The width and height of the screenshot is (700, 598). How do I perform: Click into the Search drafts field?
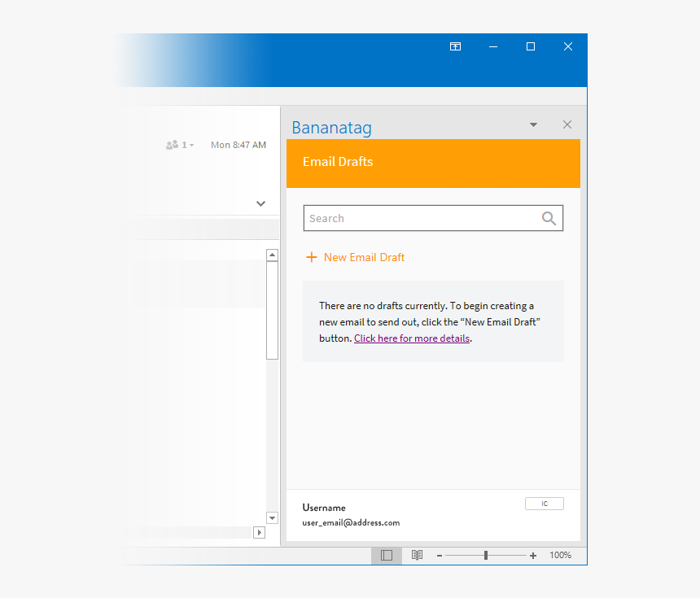coord(433,218)
